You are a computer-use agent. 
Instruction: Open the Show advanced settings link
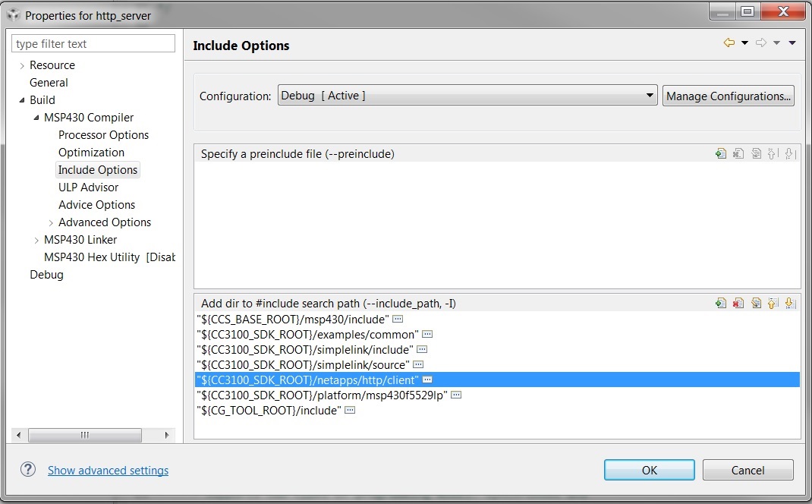tap(108, 471)
